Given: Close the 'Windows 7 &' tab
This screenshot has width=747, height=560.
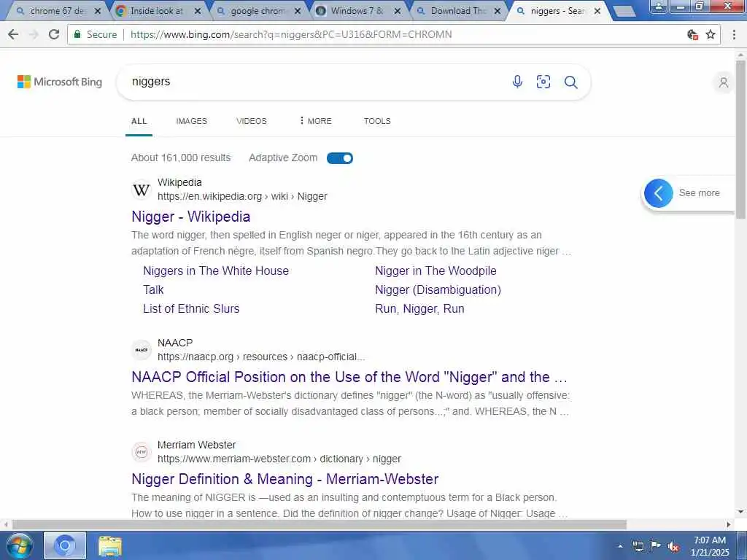Looking at the screenshot, I should click(398, 11).
